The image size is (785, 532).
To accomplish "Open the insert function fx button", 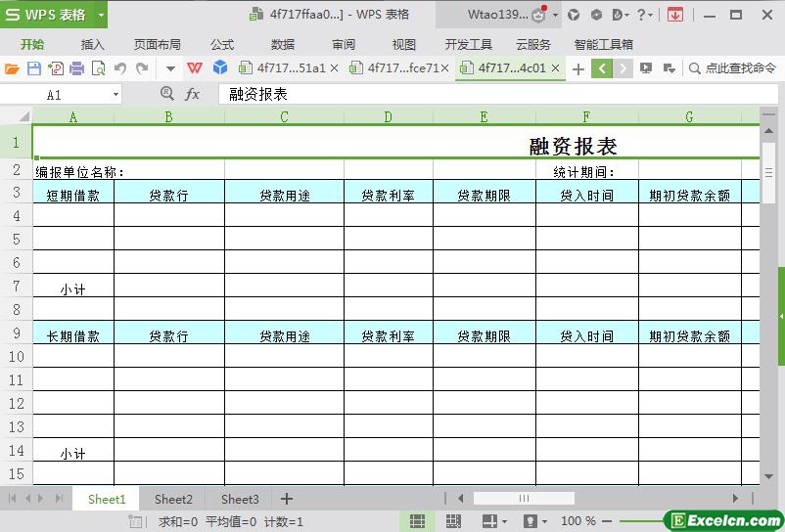I will click(192, 94).
